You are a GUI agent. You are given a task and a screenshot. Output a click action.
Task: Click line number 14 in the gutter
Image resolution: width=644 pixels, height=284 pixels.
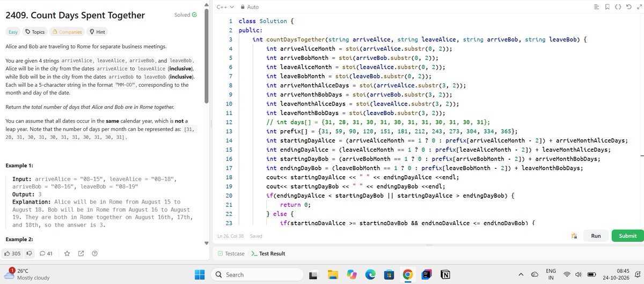pos(229,140)
